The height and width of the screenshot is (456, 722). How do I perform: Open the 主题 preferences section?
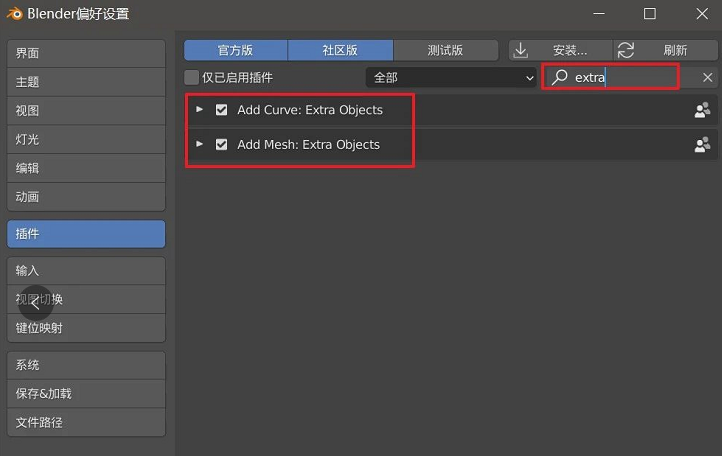pyautogui.click(x=86, y=82)
